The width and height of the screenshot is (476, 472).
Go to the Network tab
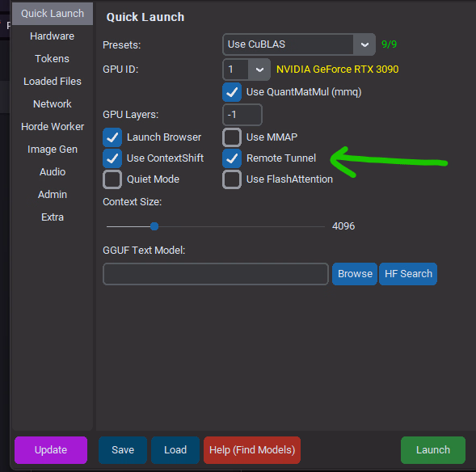coord(53,103)
